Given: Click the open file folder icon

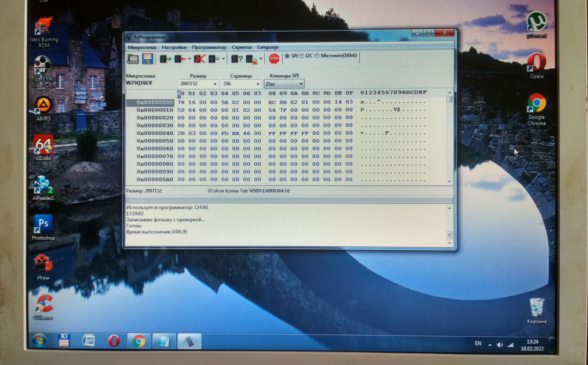Looking at the screenshot, I should (133, 59).
